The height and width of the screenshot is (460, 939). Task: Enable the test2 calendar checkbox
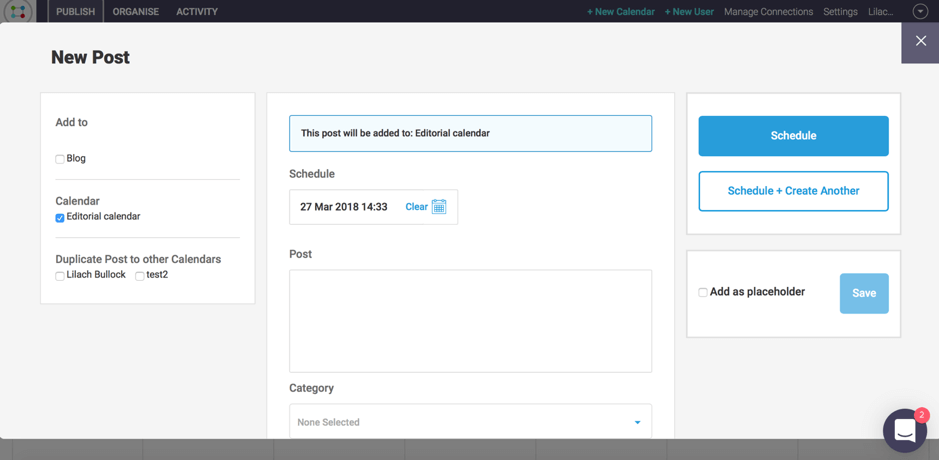tap(140, 276)
